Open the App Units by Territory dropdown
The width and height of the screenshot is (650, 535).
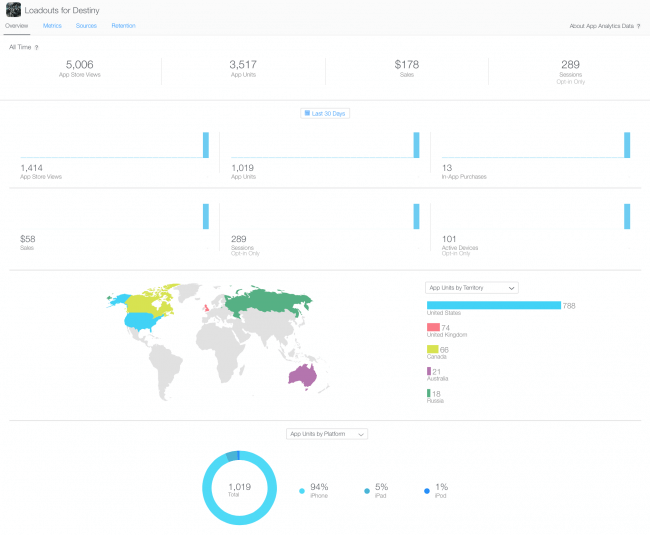click(472, 288)
